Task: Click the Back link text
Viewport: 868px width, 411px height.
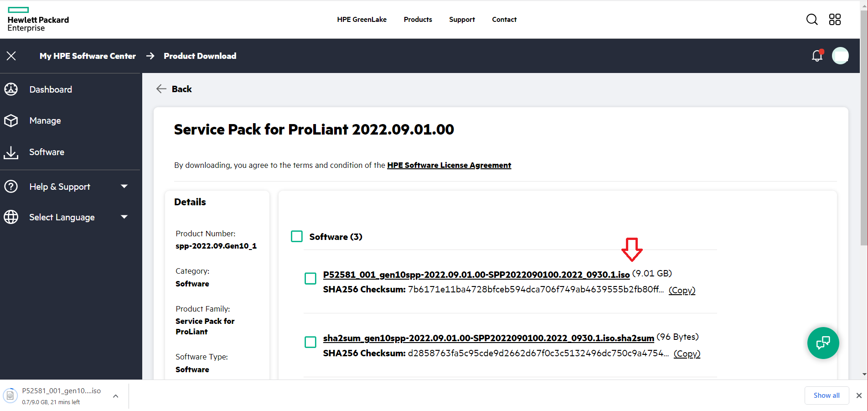Action: pyautogui.click(x=182, y=89)
